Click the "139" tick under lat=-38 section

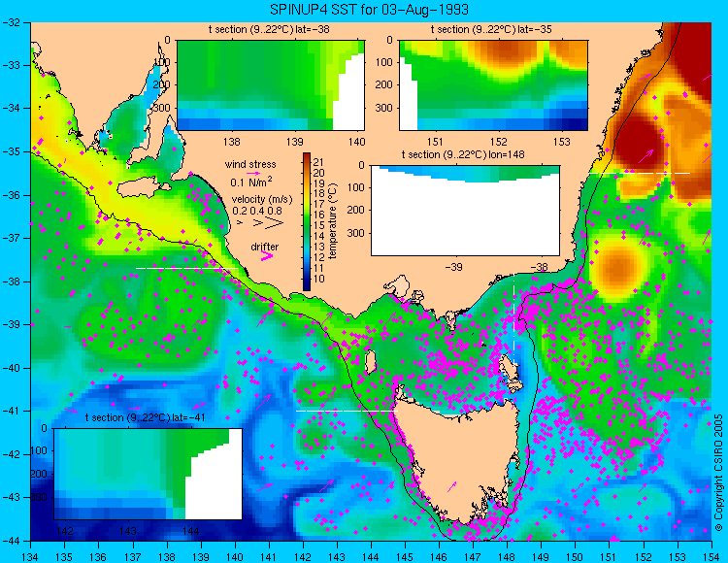(x=294, y=142)
